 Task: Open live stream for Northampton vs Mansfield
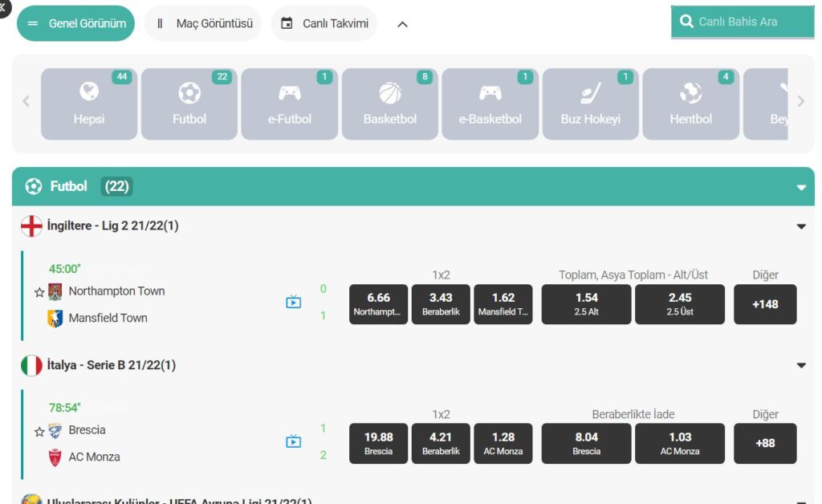click(294, 302)
